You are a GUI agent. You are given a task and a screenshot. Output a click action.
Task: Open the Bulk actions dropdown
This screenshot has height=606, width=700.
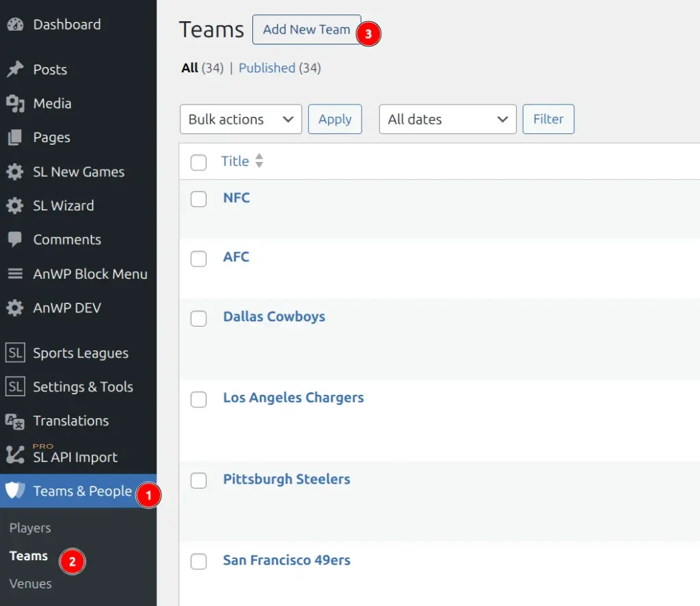coord(241,119)
